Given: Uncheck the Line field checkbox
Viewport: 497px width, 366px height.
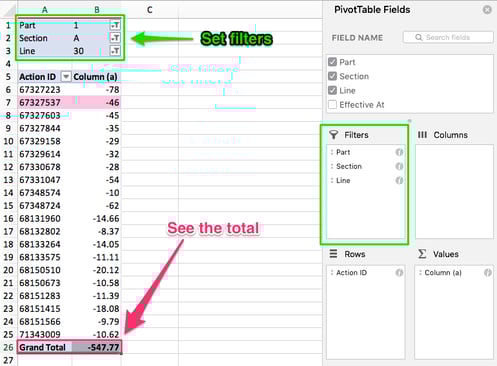Looking at the screenshot, I should [x=332, y=90].
